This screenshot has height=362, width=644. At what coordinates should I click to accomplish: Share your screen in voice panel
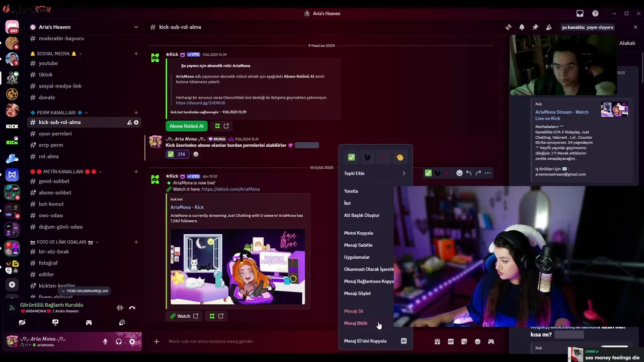pos(55,322)
